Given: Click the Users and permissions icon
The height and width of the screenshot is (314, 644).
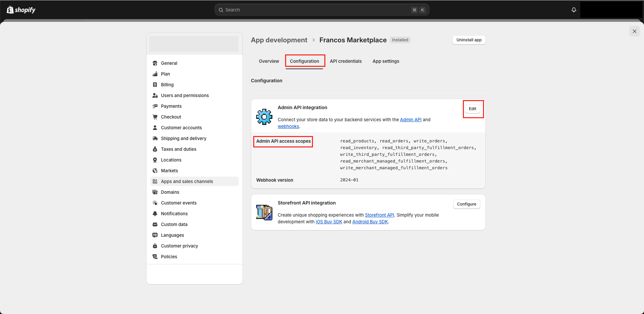Looking at the screenshot, I should (x=155, y=95).
